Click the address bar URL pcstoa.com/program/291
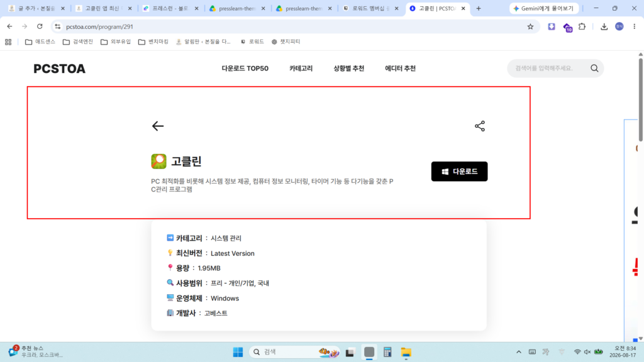Viewport: 644px width, 362px height. tap(99, 26)
